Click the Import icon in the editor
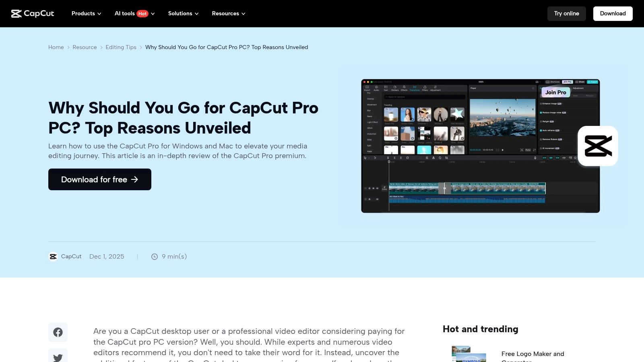 pos(367,87)
